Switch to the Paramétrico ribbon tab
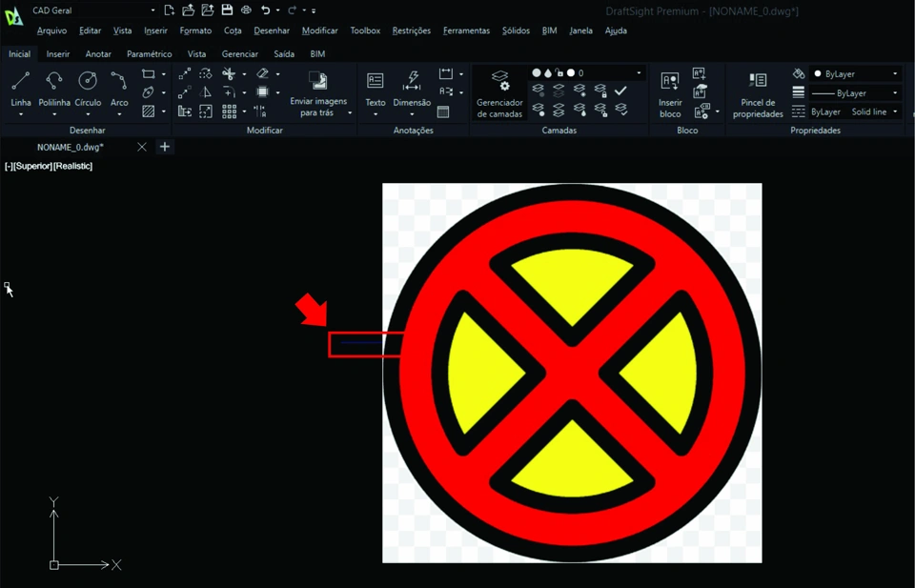This screenshot has height=588, width=915. (150, 53)
